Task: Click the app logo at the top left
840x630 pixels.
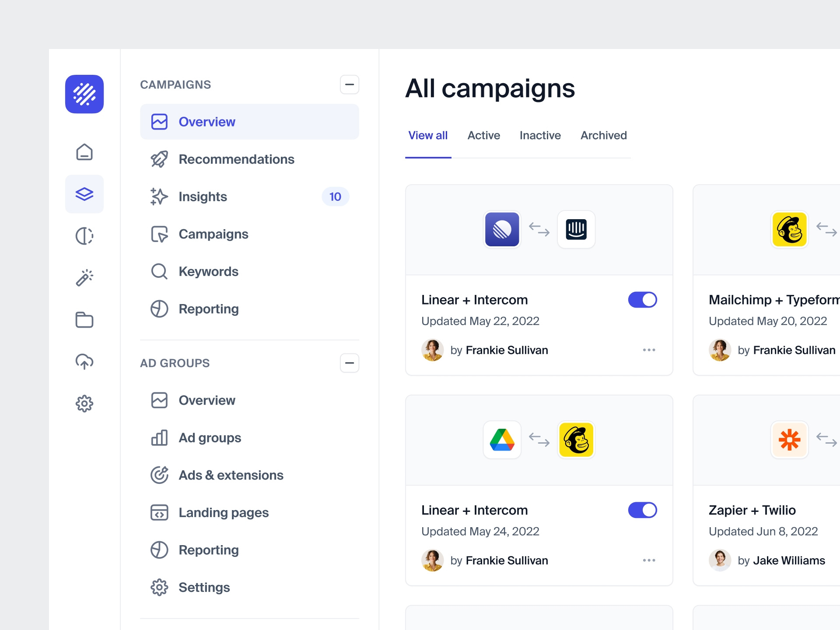Action: coord(84,94)
